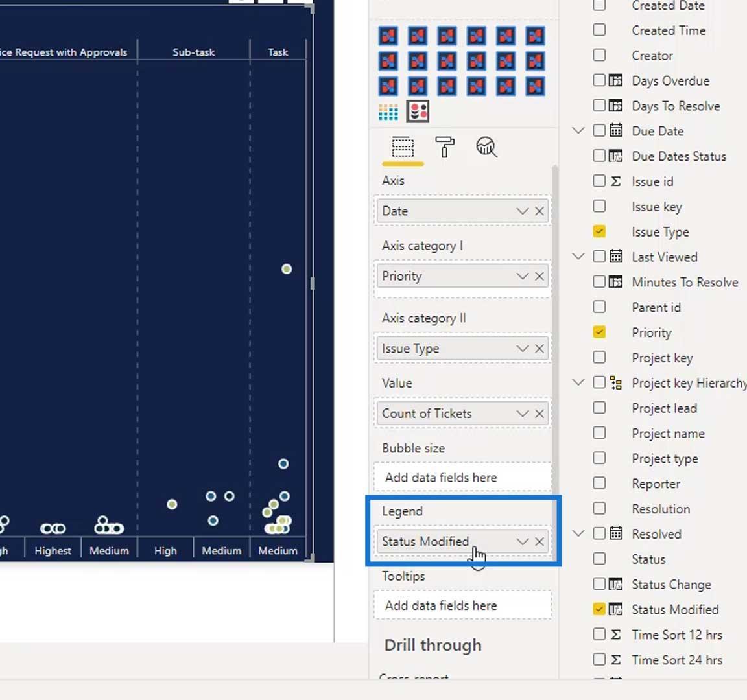Expand the Project key Hierarchy node

(578, 382)
